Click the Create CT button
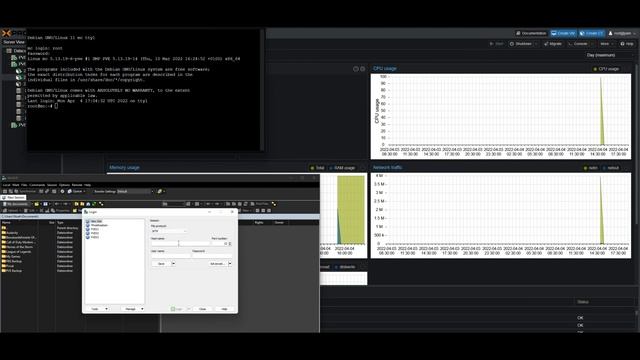 coord(591,33)
